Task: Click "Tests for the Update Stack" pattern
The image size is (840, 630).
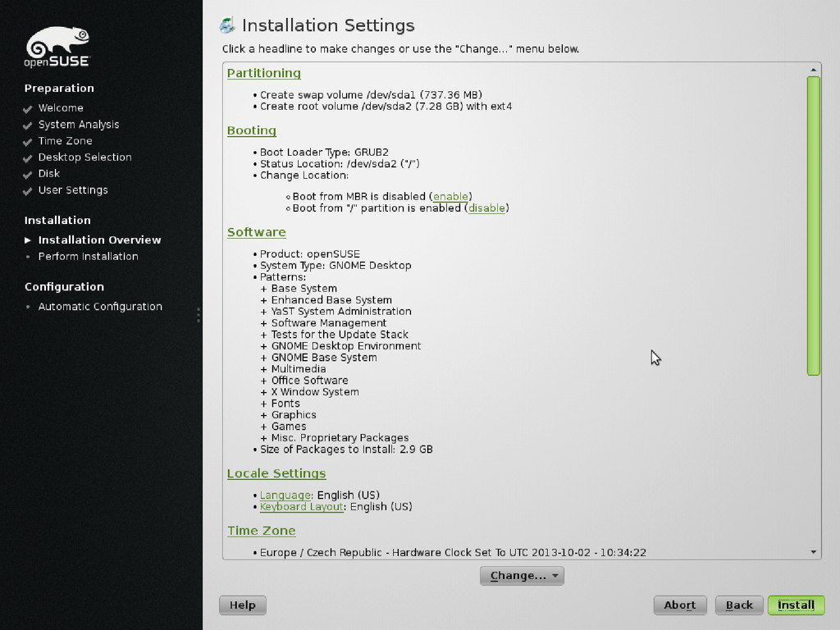Action: [x=340, y=335]
